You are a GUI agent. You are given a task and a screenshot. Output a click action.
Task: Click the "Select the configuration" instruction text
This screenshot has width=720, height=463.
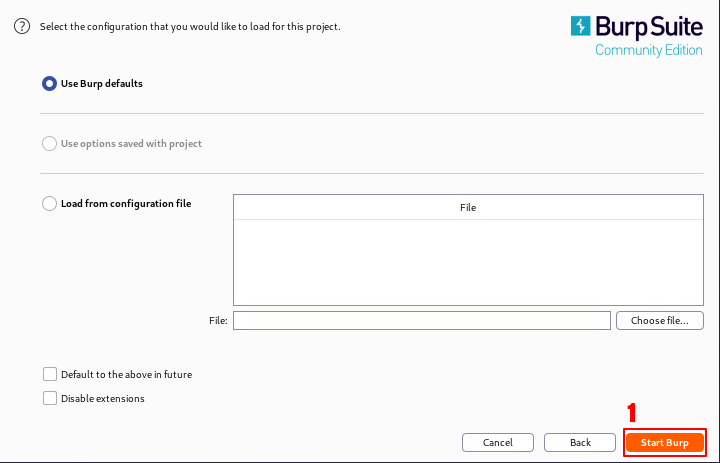[190, 26]
